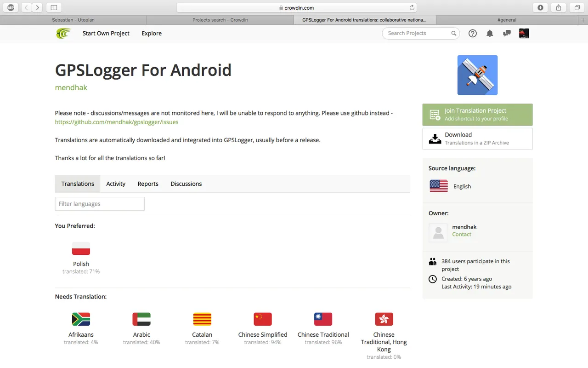Open the Afrikaans language name
The width and height of the screenshot is (588, 368).
pyautogui.click(x=81, y=335)
